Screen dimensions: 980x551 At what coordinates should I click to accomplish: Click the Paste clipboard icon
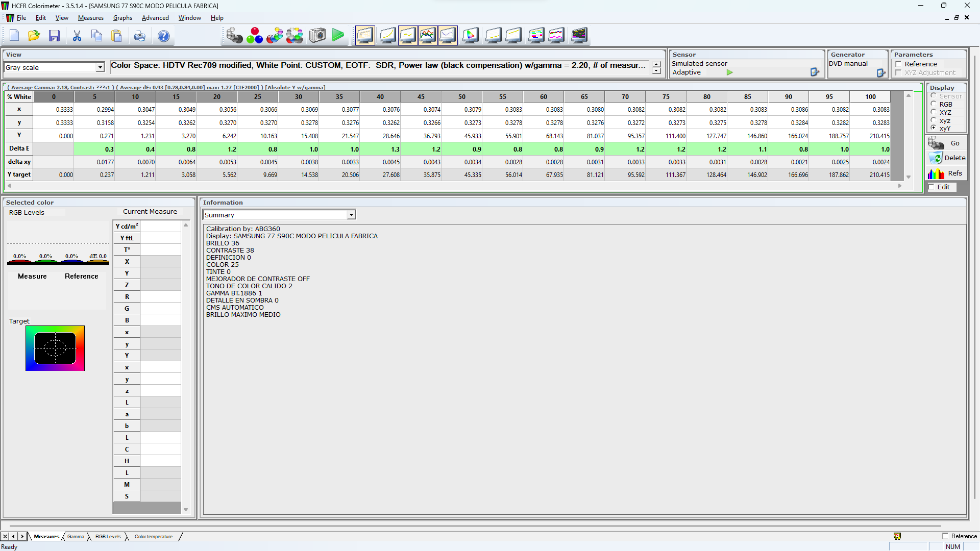[x=117, y=36]
